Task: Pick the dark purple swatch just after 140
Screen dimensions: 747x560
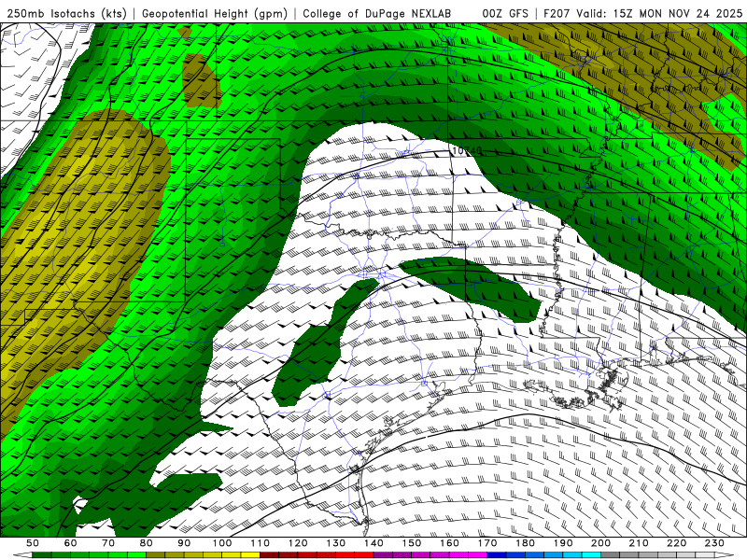Action: point(383,554)
